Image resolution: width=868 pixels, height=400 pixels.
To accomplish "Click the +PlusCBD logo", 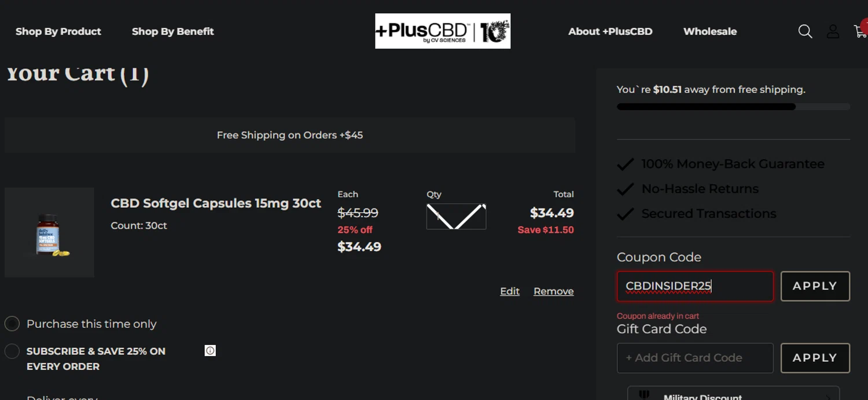I will click(x=443, y=31).
